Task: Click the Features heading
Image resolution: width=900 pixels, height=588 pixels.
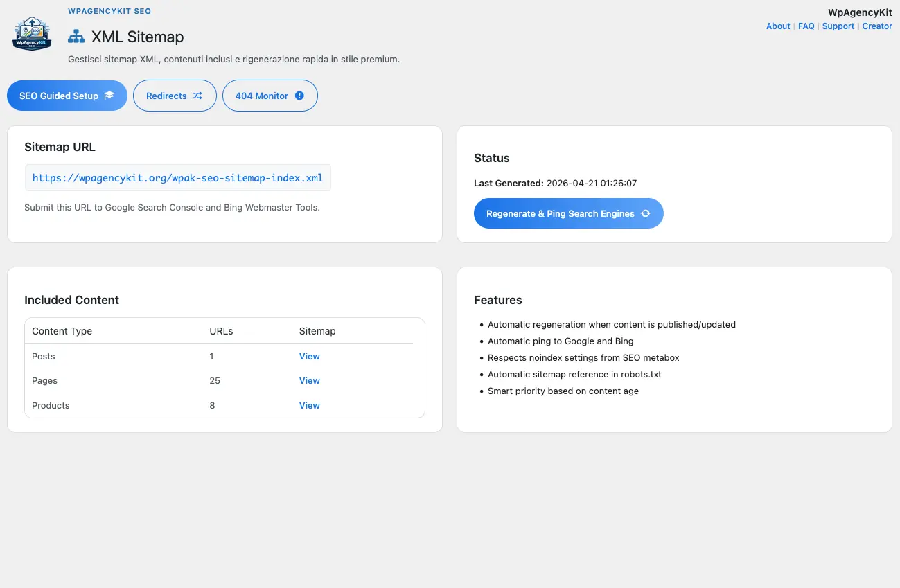Action: pos(498,300)
